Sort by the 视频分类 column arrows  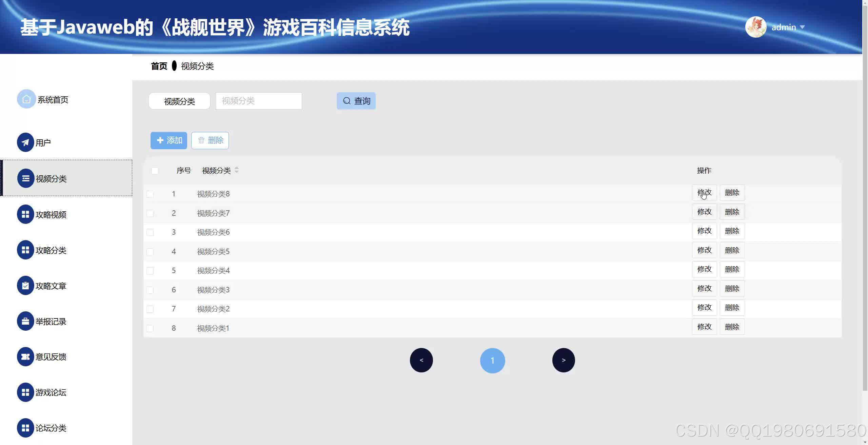[x=237, y=170]
